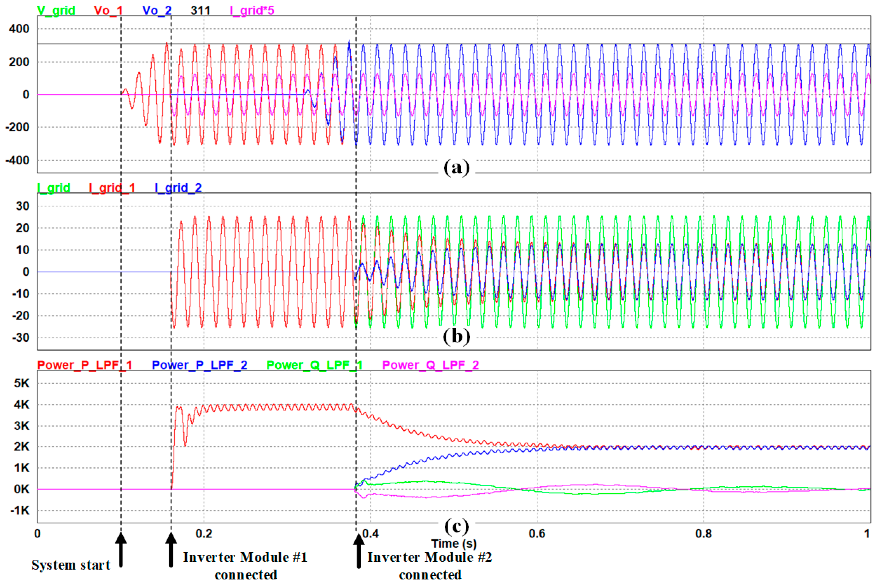Click the Time (s) axis label
This screenshot has height=588, width=879.
454,543
